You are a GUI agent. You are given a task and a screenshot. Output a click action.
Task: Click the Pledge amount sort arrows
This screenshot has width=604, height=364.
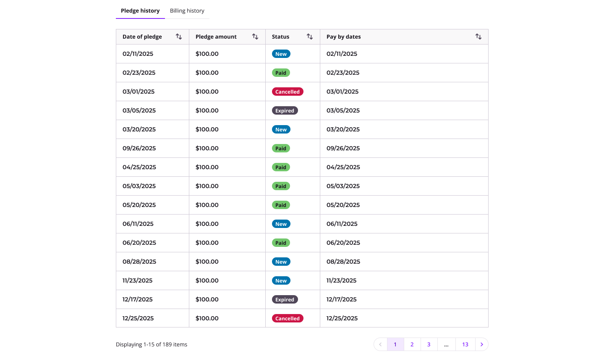click(x=255, y=37)
